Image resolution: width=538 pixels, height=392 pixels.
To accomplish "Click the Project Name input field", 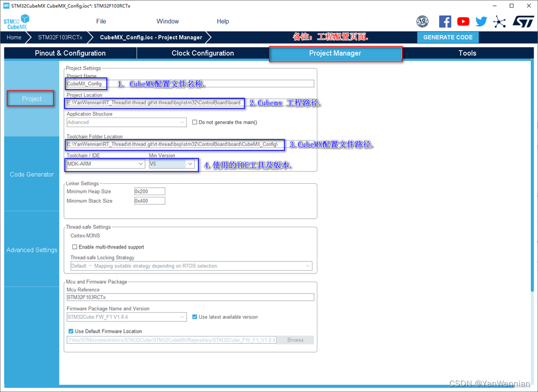I will [x=190, y=83].
